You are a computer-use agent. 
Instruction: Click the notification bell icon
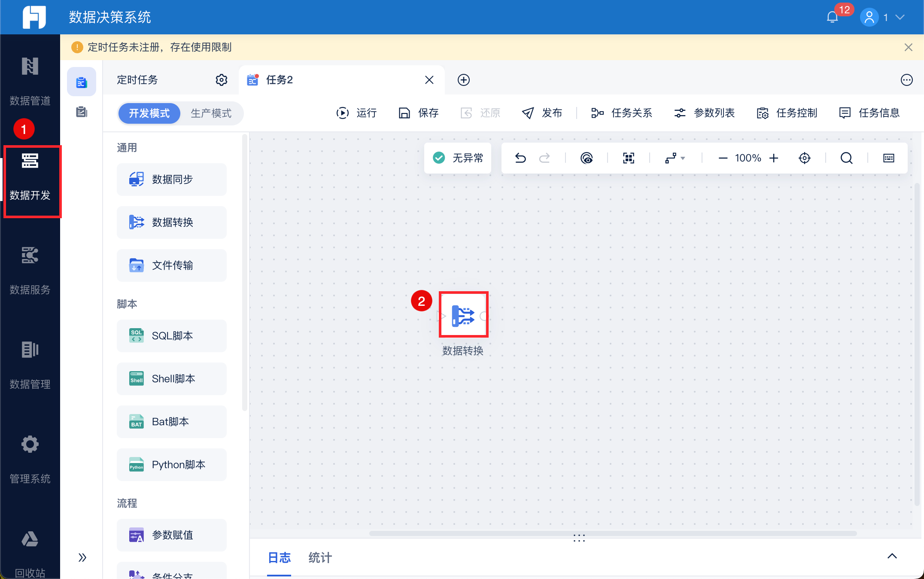(832, 17)
